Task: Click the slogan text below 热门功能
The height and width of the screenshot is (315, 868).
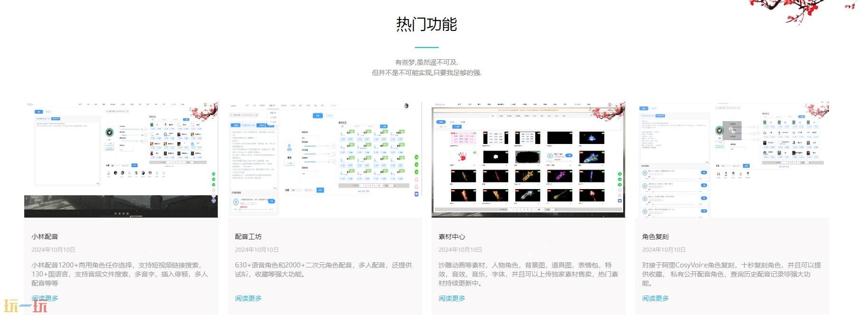Action: (x=426, y=67)
